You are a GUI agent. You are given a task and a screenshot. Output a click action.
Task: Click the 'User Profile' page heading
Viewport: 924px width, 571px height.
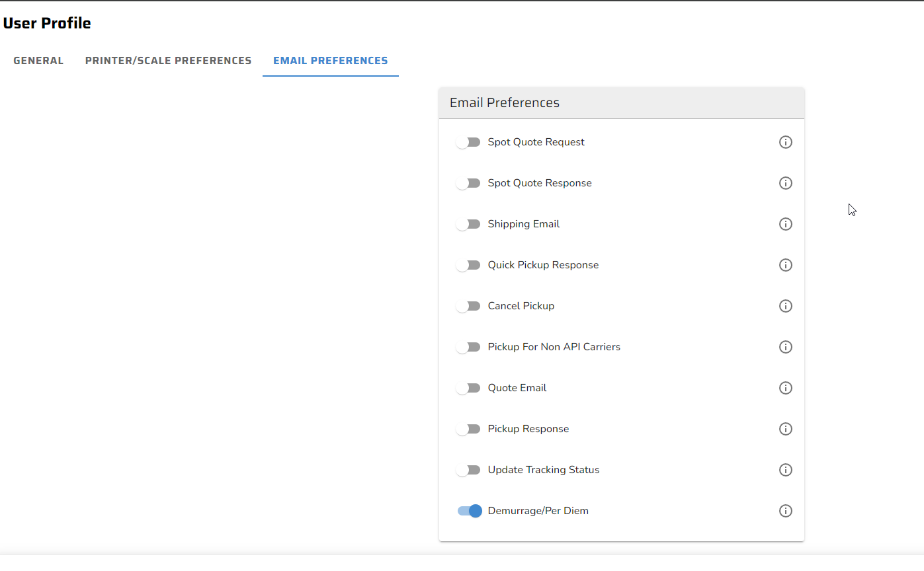point(47,23)
